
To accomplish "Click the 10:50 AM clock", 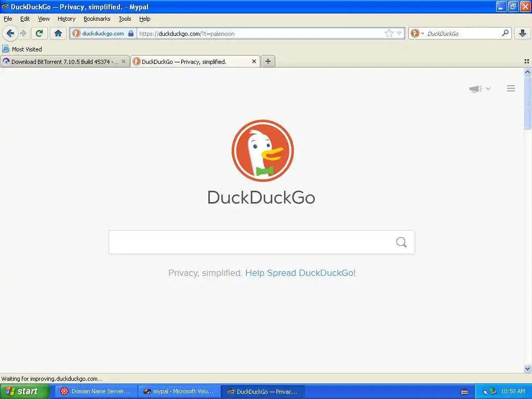I will click(513, 391).
